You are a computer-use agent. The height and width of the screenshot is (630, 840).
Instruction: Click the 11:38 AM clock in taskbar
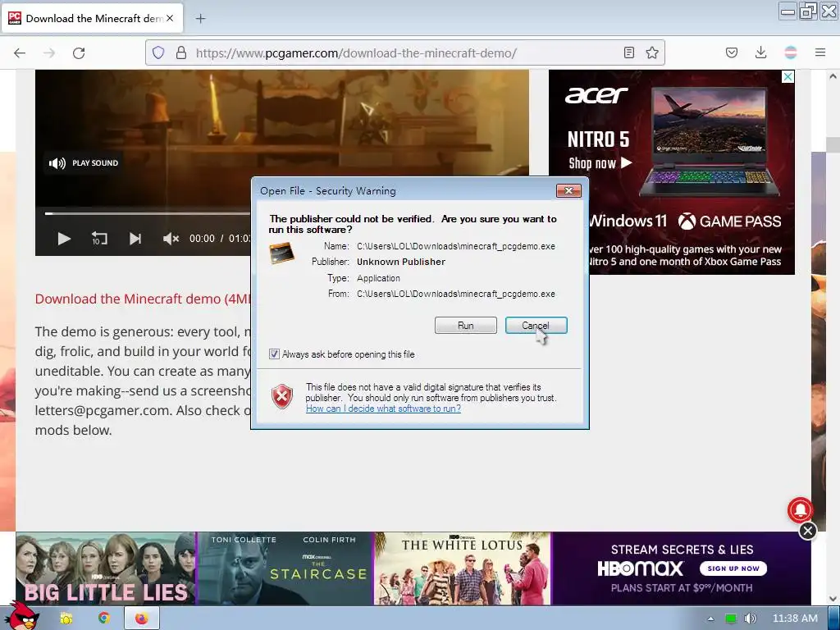(x=795, y=619)
